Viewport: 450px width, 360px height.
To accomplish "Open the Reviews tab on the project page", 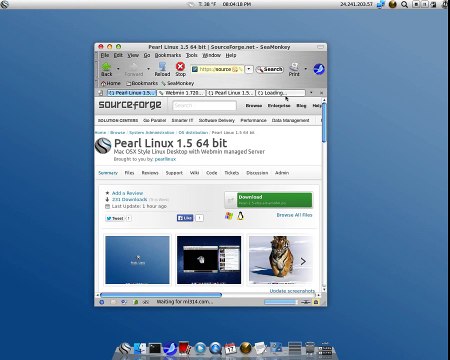I will 150,173.
